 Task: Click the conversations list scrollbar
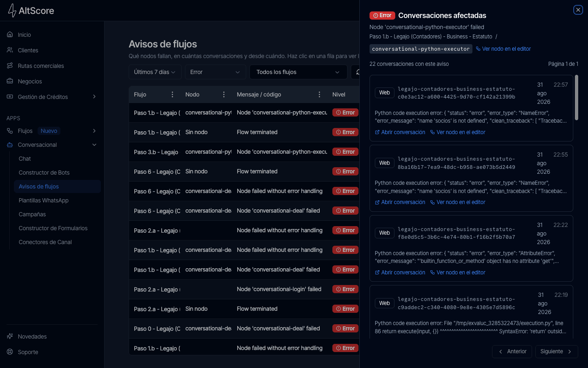click(x=577, y=97)
